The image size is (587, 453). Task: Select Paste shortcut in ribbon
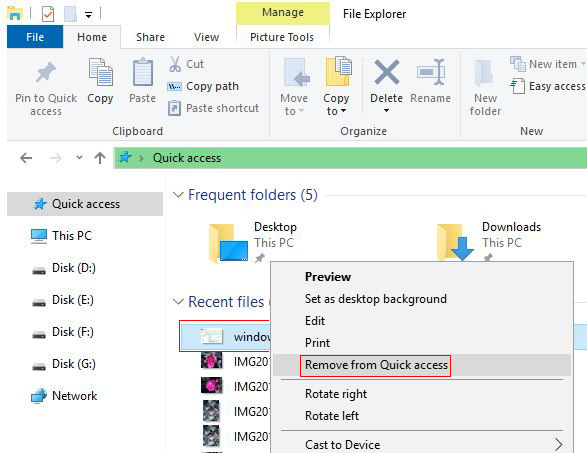click(213, 108)
